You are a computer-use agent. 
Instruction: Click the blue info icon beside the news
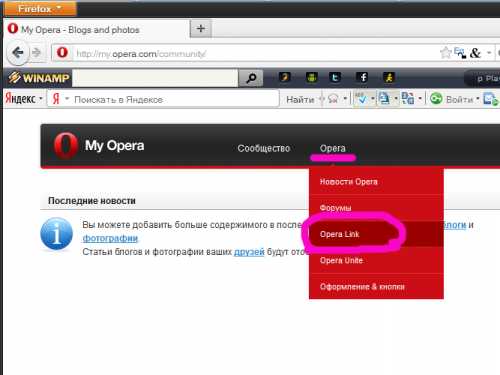click(x=56, y=234)
